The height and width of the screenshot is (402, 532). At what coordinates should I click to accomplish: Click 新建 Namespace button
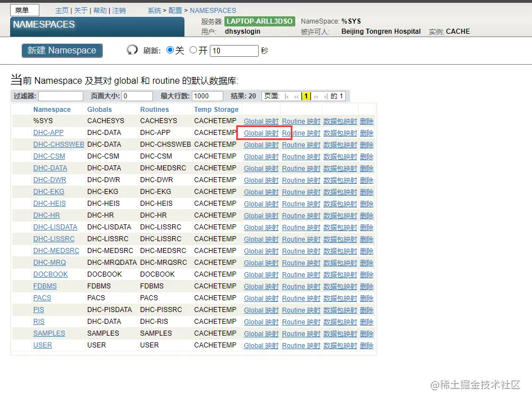coord(62,51)
